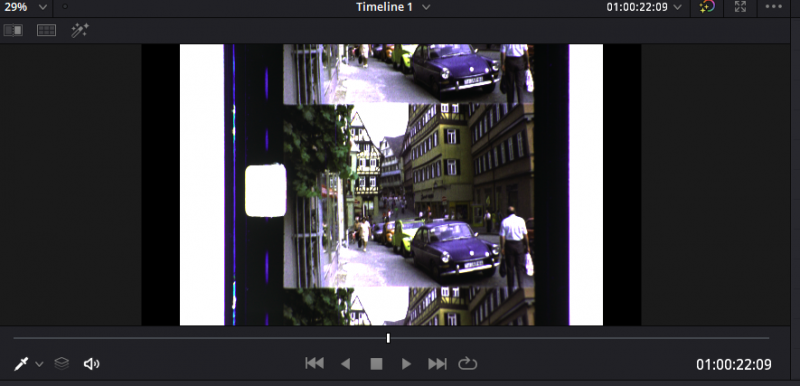The height and width of the screenshot is (386, 800).
Task: Skip to the last frame
Action: point(437,364)
